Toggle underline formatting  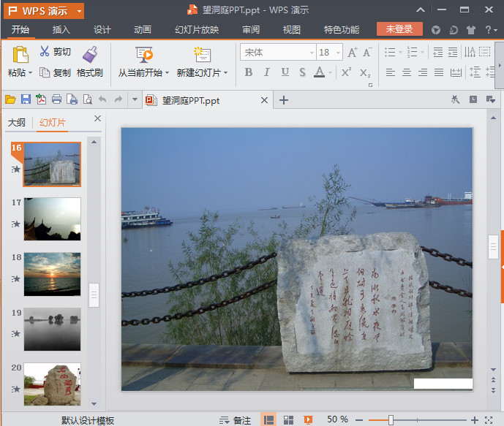click(284, 72)
